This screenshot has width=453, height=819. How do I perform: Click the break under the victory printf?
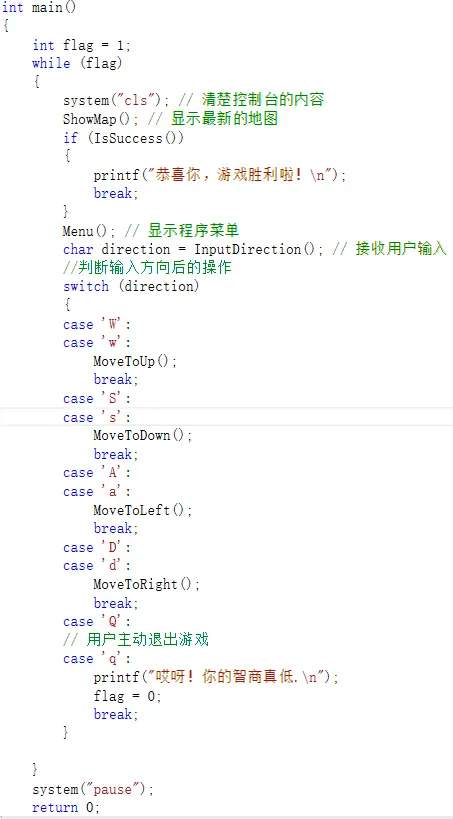tap(116, 193)
